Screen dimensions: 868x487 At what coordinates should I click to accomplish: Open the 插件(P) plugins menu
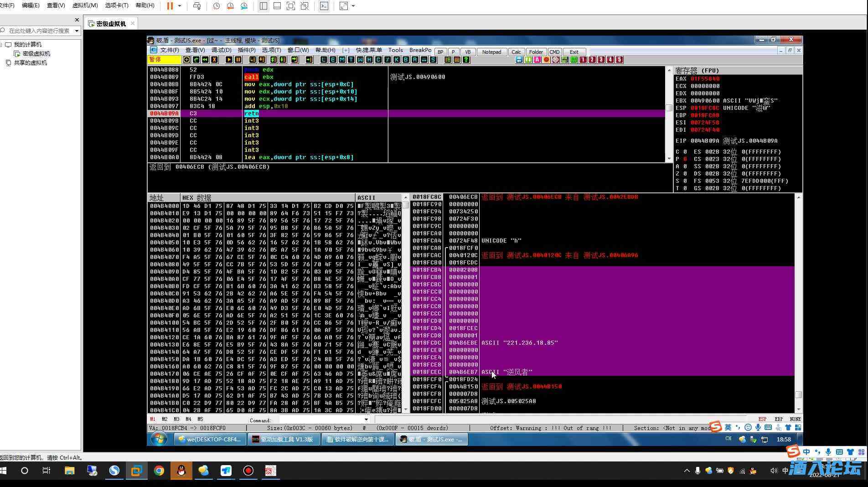(x=247, y=50)
